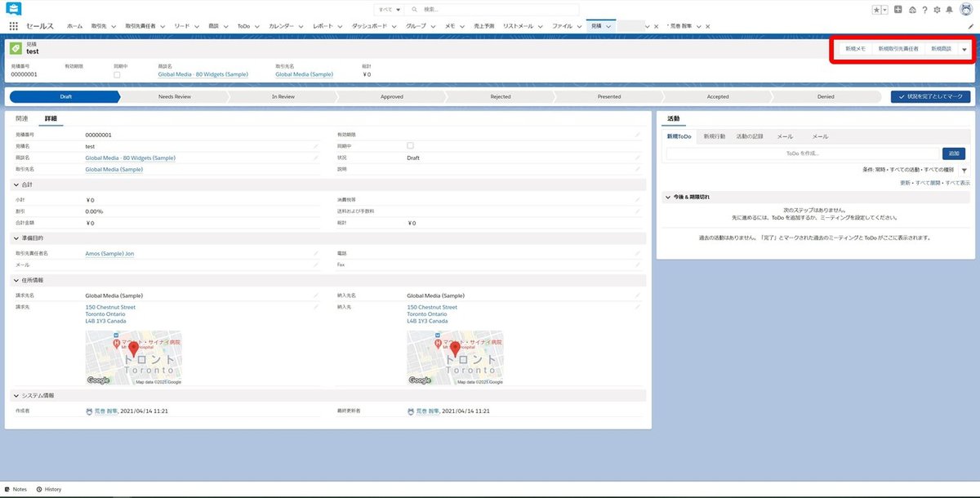980x498 pixels.
Task: Open the 取引先 tab dropdown chevron
Action: 113,26
